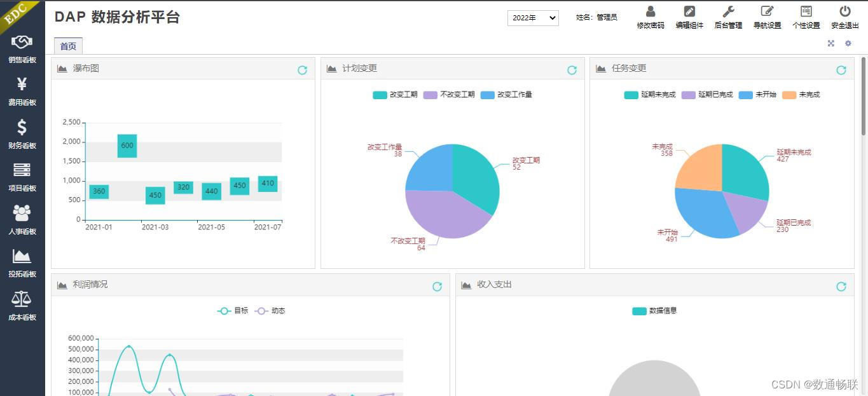This screenshot has width=868, height=396.
Task: Click the DAP 数据分析平台 title
Action: pos(118,17)
